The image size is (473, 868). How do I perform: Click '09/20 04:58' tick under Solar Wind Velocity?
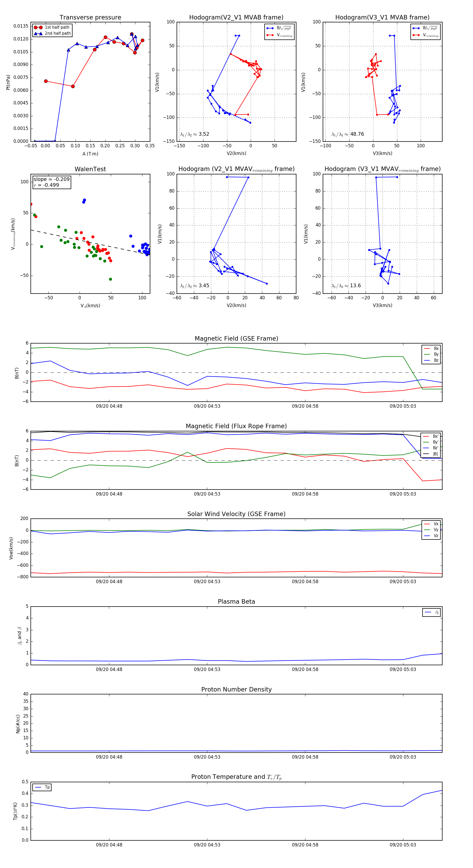pyautogui.click(x=305, y=582)
